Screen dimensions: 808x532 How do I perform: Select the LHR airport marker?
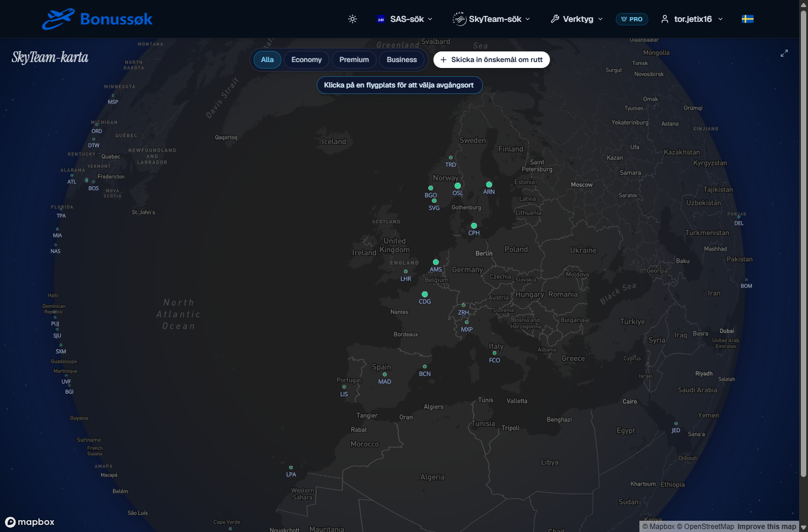point(406,272)
